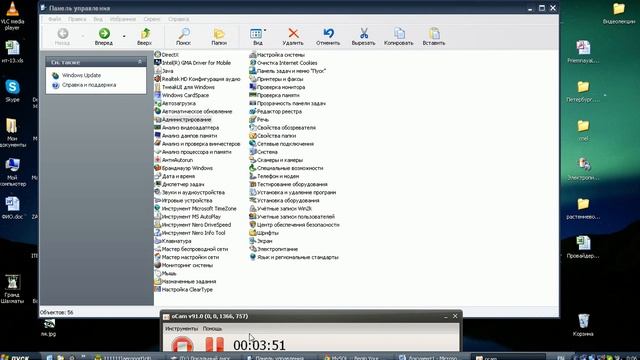Click the VLC media player desktop shortcut
This screenshot has width=640, height=360.
[x=12, y=16]
